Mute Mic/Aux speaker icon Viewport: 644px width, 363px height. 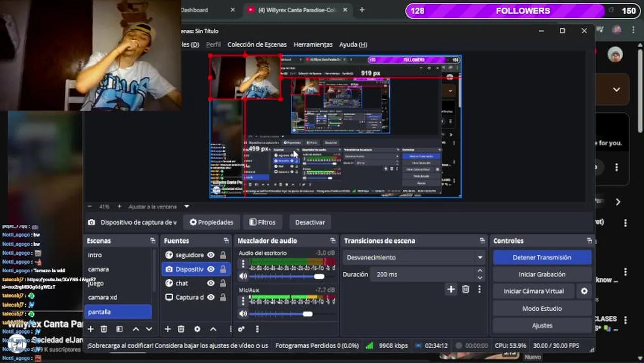243,314
